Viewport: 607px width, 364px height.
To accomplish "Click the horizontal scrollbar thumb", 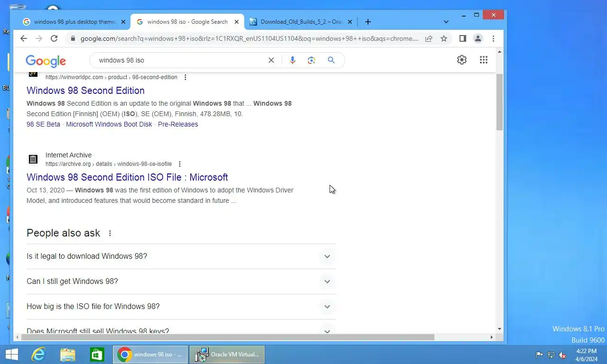I will [x=227, y=337].
